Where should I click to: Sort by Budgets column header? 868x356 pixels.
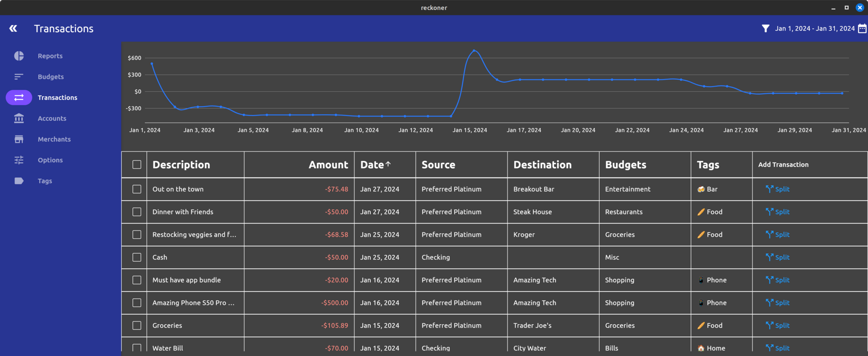click(626, 164)
